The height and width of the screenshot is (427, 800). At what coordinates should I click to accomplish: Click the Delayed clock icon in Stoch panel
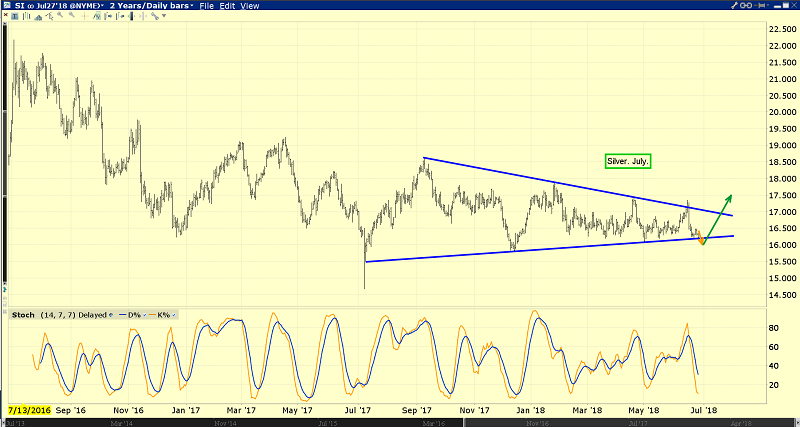pos(110,315)
